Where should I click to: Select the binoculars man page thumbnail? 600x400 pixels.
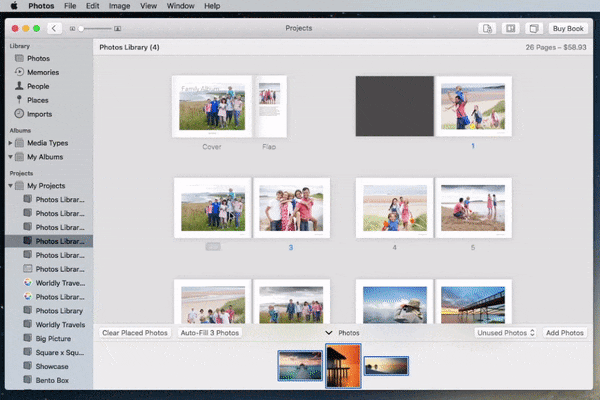395,302
